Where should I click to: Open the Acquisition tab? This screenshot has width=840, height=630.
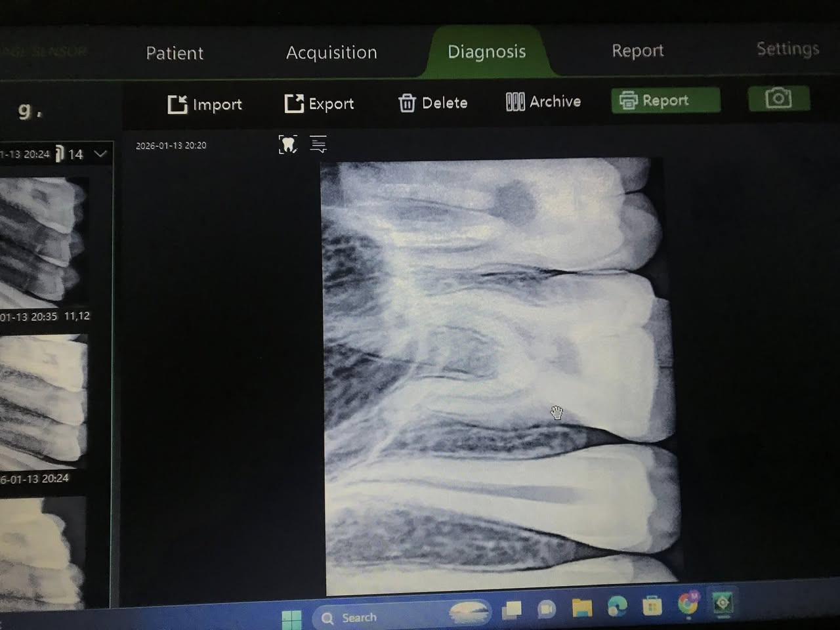(x=331, y=52)
